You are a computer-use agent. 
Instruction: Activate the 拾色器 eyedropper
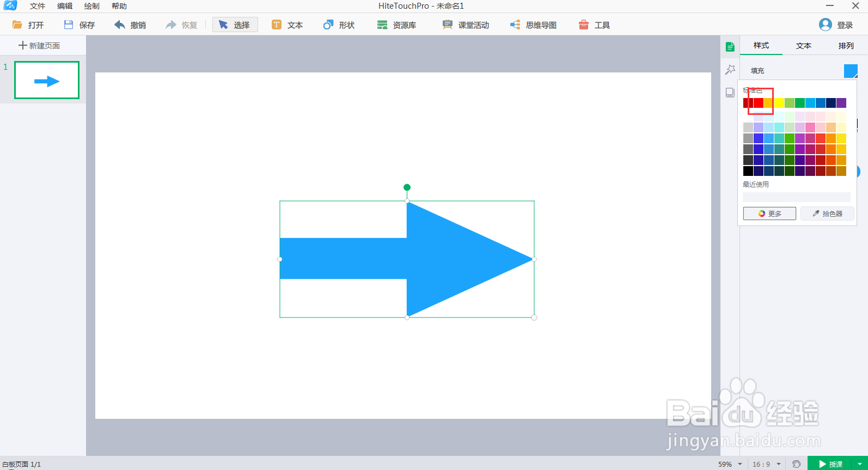(827, 213)
